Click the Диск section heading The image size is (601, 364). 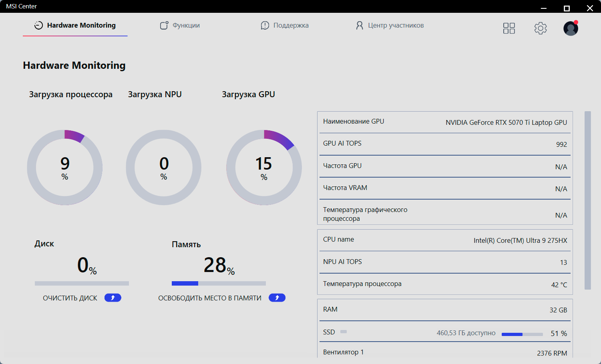click(x=44, y=244)
